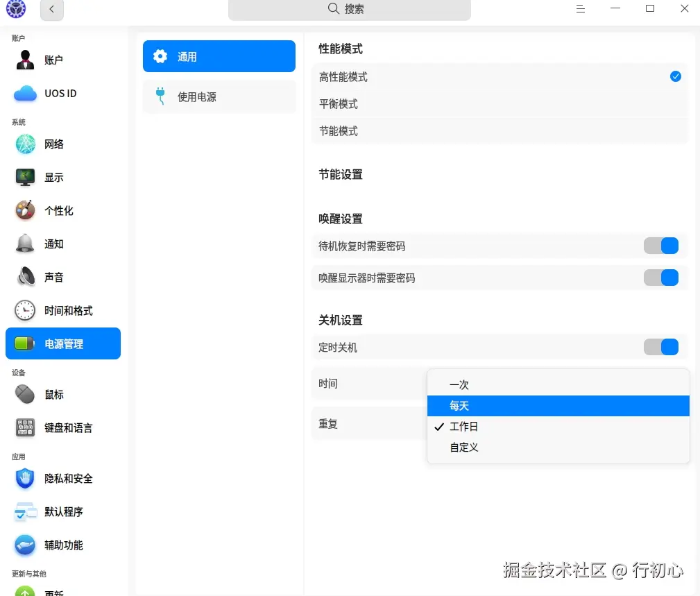Toggle 待机恢复时需要密码 switch

[x=660, y=246]
